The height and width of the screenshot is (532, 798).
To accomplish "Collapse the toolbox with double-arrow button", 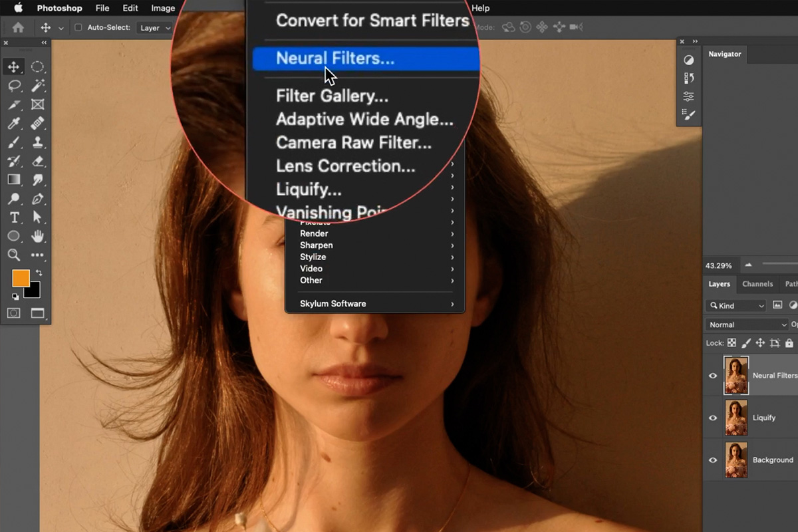I will [45, 43].
